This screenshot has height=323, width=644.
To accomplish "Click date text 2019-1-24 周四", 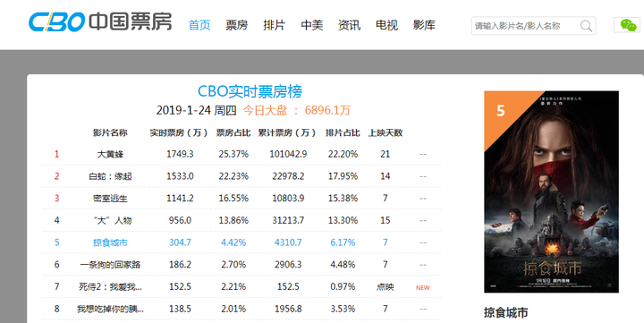I will 196,110.
